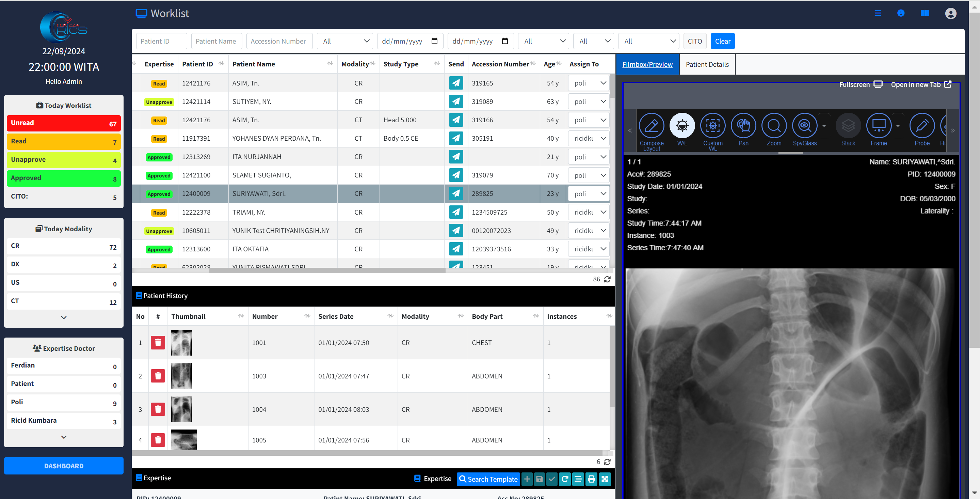Filter worklist by CR modality
The width and height of the screenshot is (980, 499).
click(x=64, y=246)
